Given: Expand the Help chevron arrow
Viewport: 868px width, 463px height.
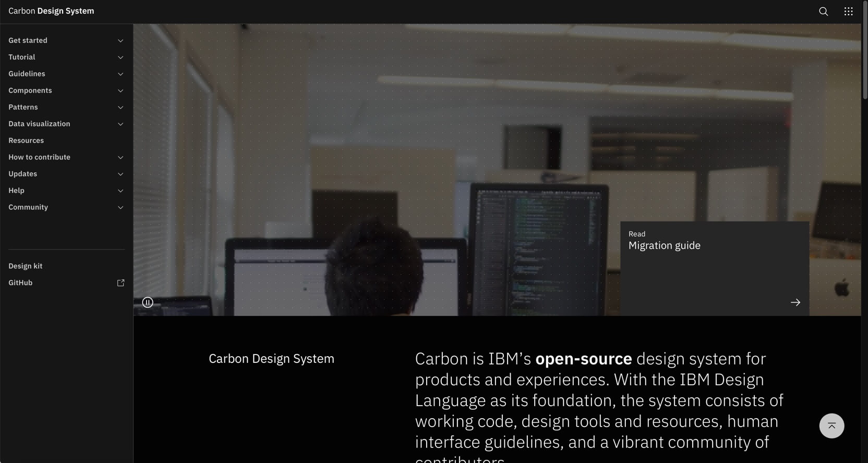Looking at the screenshot, I should pos(120,191).
